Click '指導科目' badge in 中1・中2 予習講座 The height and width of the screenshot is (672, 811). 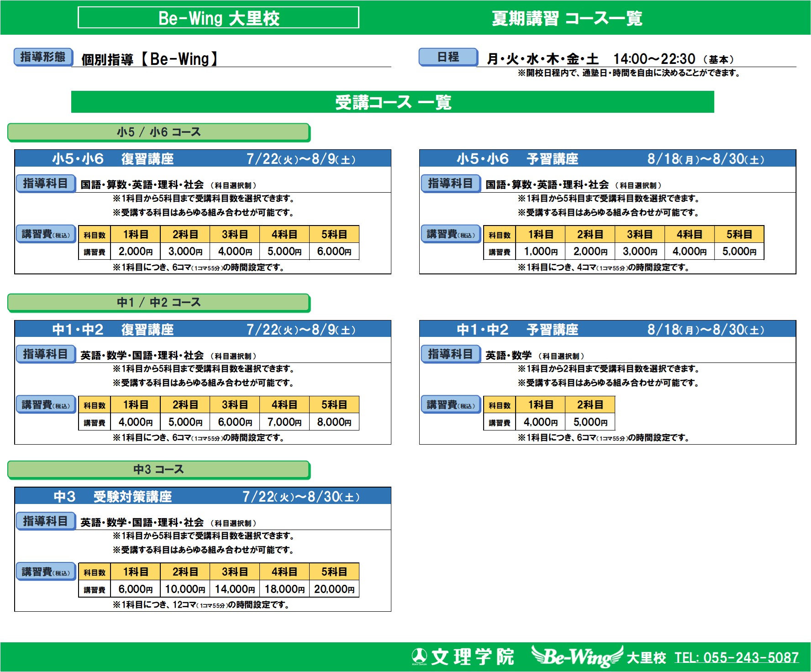[451, 354]
